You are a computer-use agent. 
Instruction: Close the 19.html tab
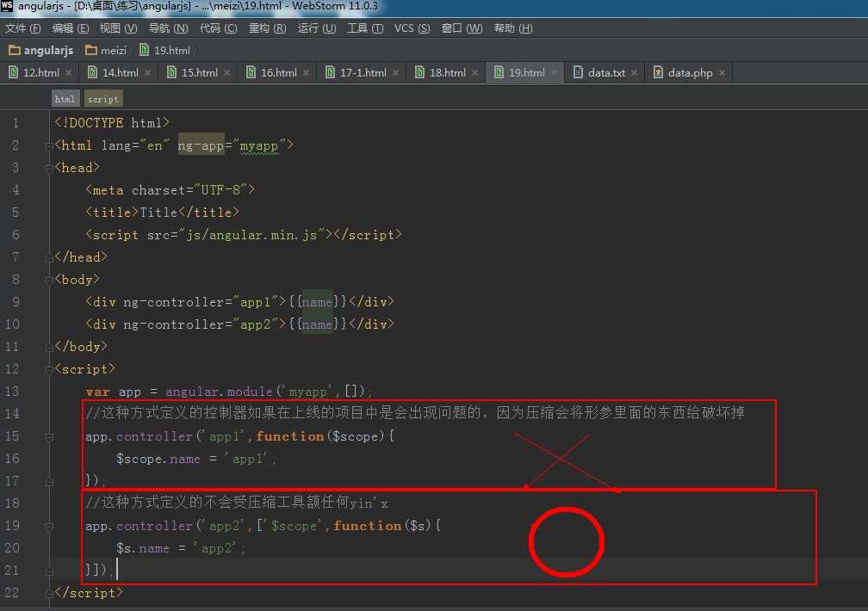click(555, 72)
